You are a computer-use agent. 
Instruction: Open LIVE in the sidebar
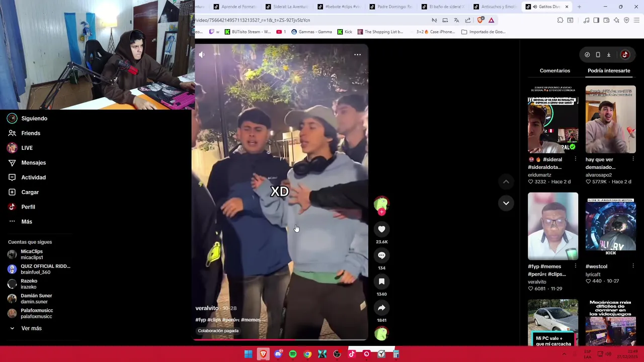(21, 148)
